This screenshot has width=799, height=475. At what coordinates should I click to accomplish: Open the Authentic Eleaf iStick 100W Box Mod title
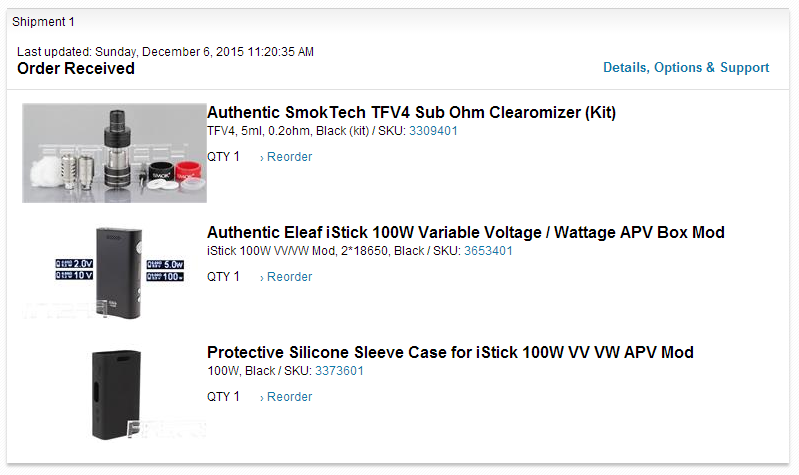click(x=466, y=232)
